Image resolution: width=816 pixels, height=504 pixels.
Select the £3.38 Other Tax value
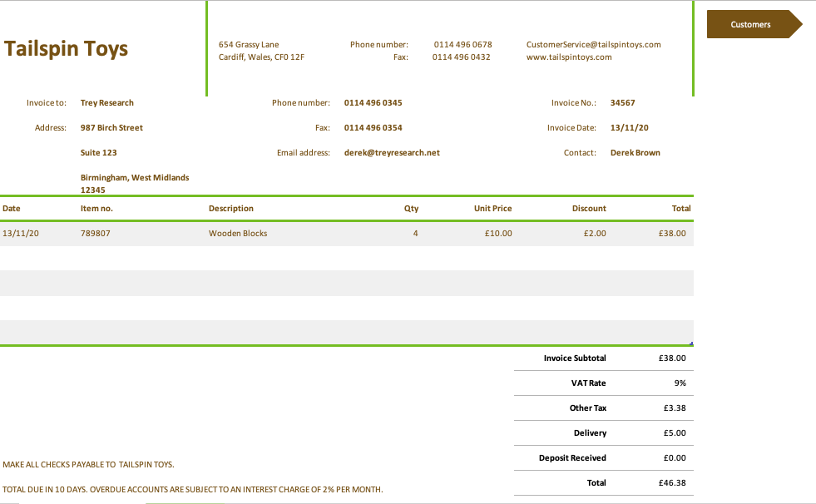(x=675, y=408)
